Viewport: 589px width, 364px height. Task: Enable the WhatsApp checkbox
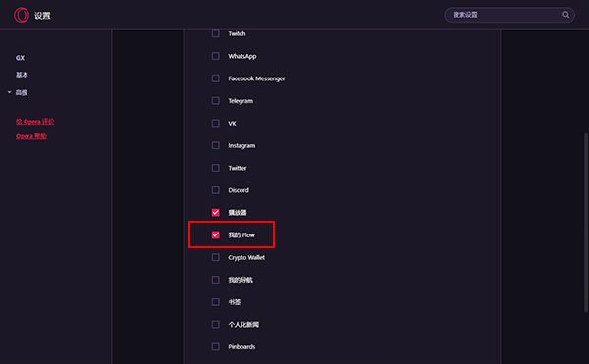click(x=216, y=56)
